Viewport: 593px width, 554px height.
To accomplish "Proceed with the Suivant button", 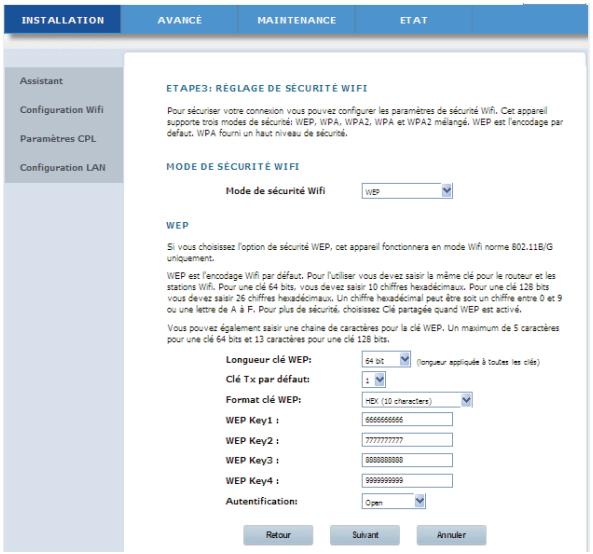I will coord(365,535).
